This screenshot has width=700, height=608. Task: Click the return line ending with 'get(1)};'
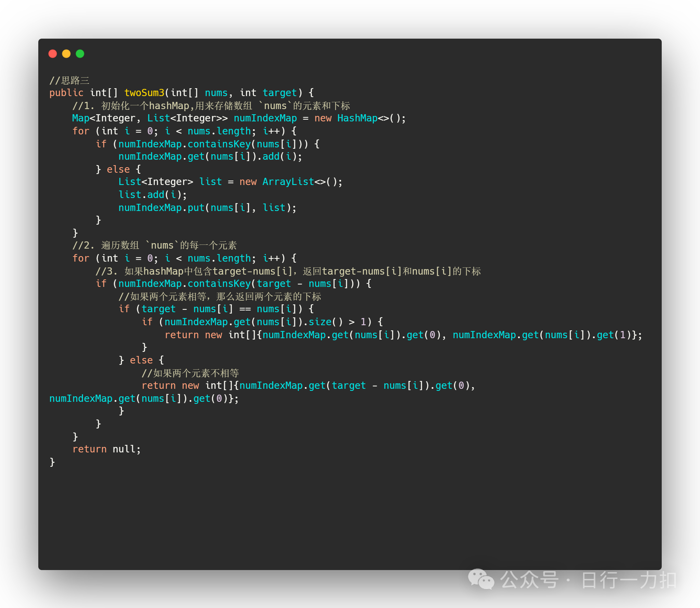click(403, 335)
